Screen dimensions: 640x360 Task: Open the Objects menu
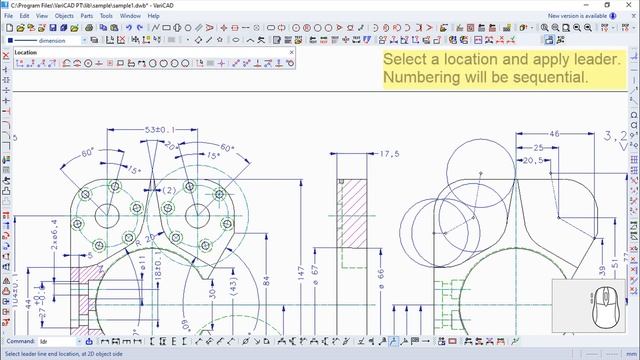64,16
